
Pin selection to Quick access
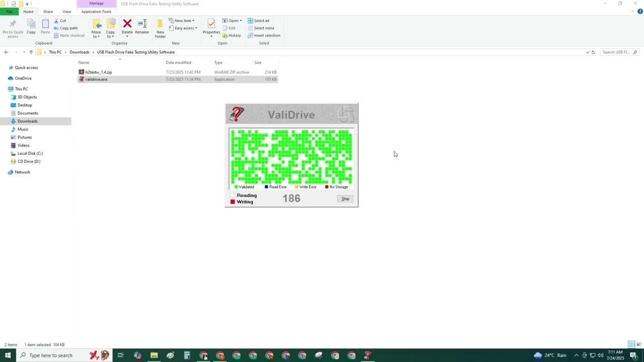click(13, 29)
